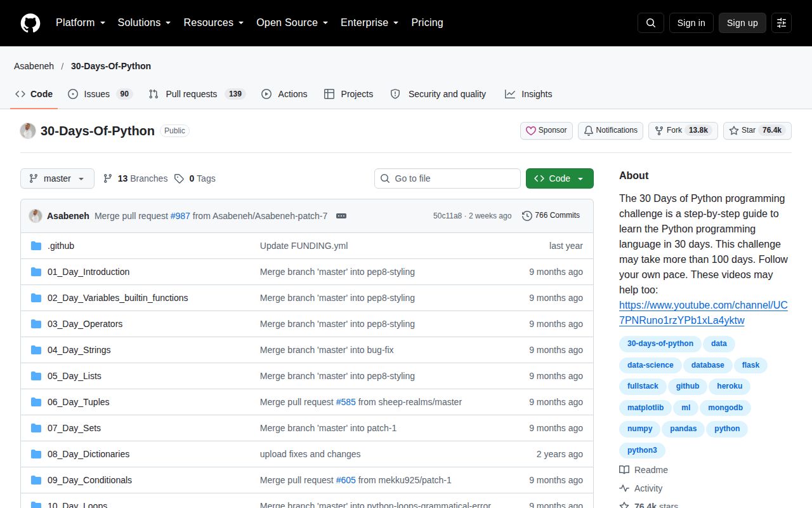This screenshot has width=812, height=508.
Task: Open the Solutions dropdown menu
Action: [144, 23]
